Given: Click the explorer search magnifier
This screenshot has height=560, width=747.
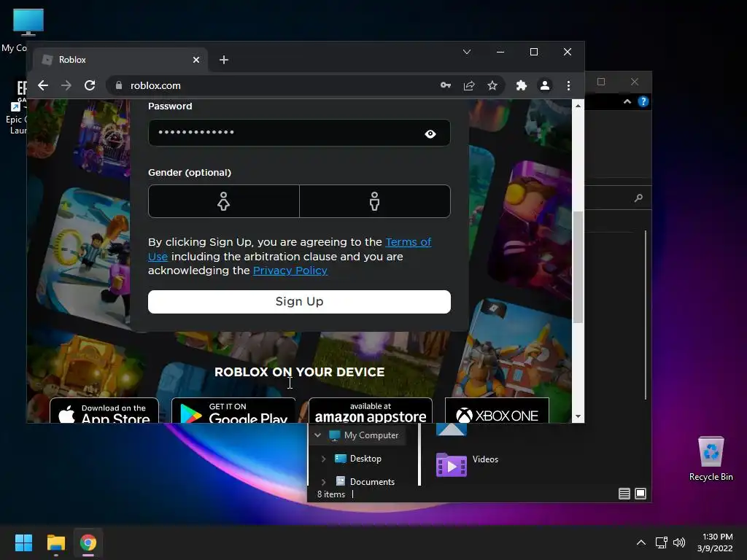Looking at the screenshot, I should point(638,198).
